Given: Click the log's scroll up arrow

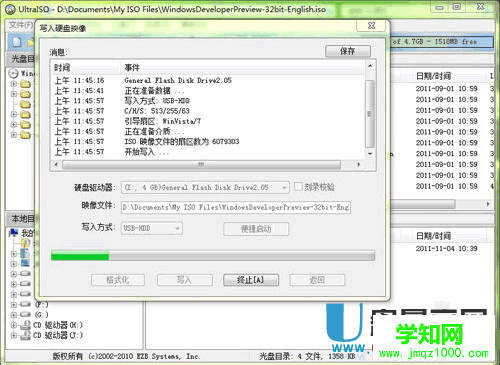Looking at the screenshot, I should pyautogui.click(x=370, y=66).
